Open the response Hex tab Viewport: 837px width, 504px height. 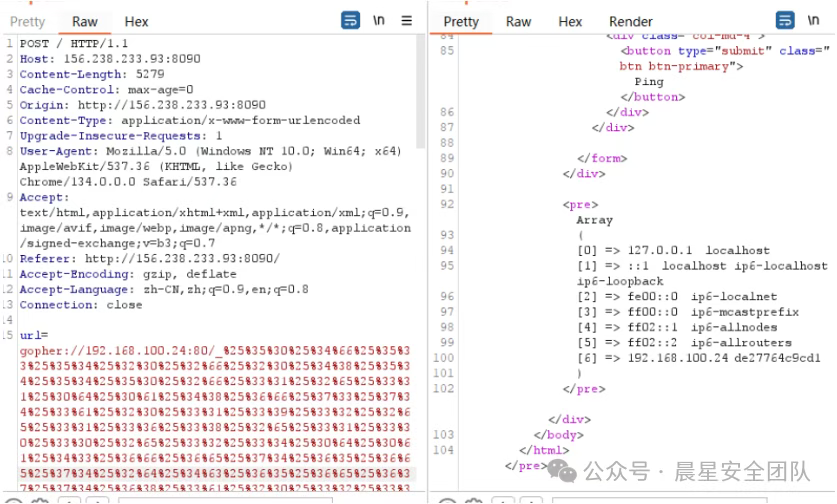pos(570,21)
